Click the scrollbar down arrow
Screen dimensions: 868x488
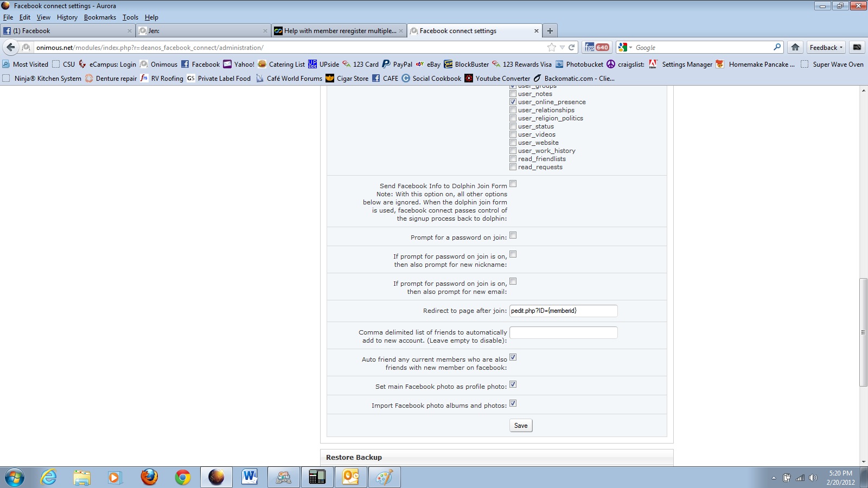(863, 461)
